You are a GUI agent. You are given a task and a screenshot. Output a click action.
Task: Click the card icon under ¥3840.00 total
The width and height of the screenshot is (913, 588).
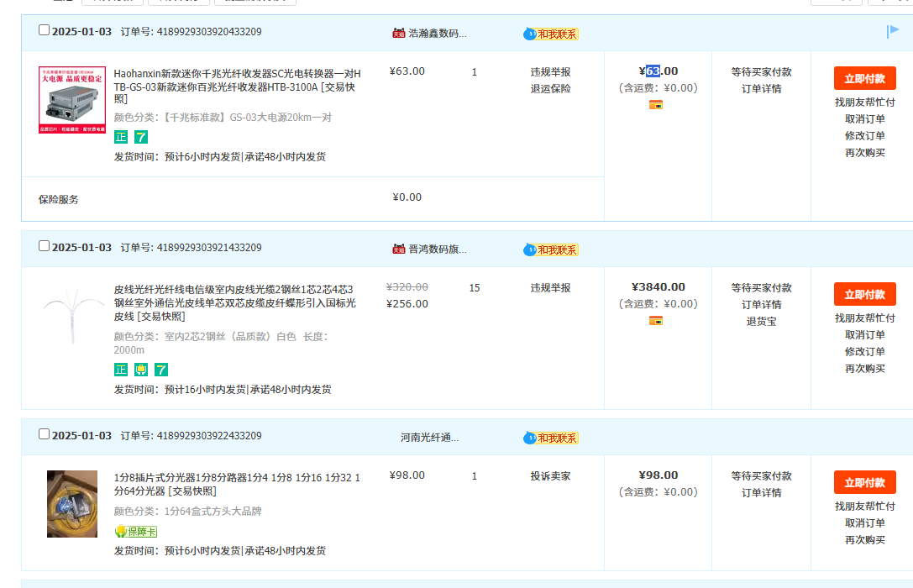click(656, 321)
